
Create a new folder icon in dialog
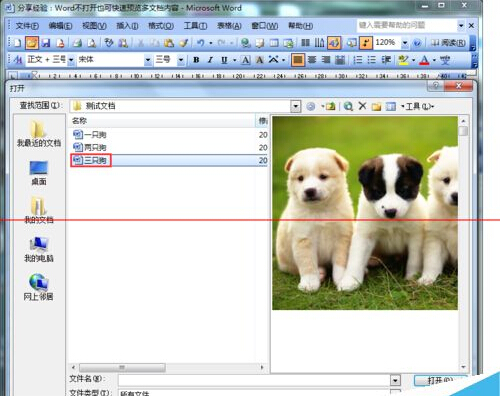pyautogui.click(x=376, y=106)
